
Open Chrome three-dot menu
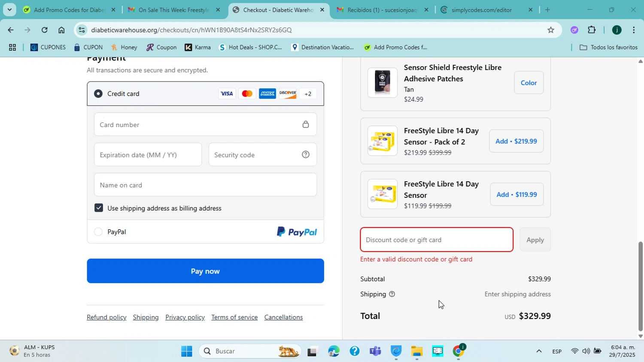coord(634,30)
